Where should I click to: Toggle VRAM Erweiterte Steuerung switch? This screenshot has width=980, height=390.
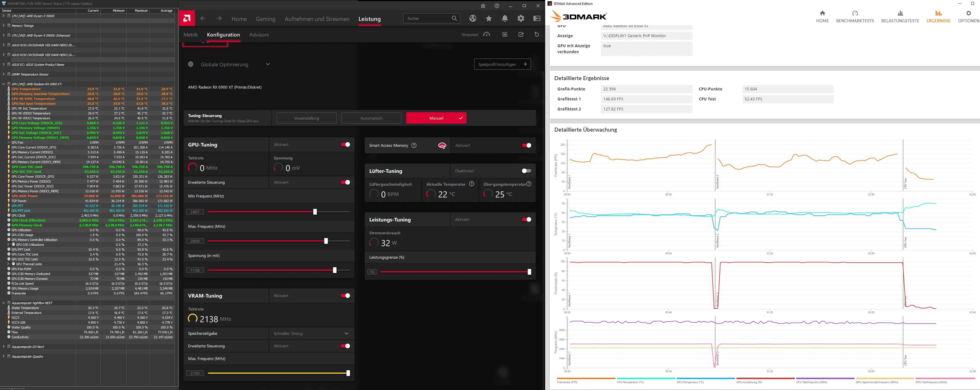(345, 346)
